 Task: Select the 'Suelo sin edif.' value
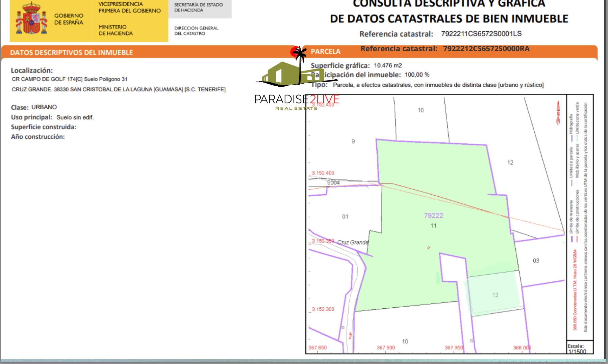[75, 117]
